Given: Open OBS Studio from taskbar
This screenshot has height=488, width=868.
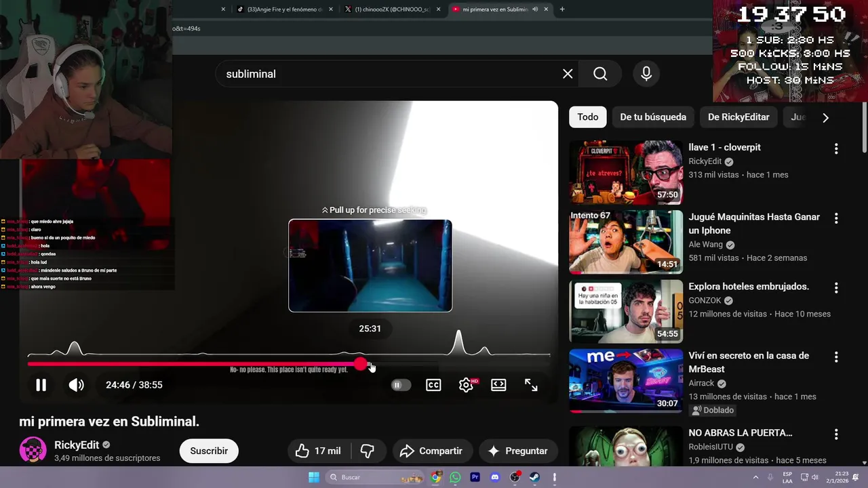Looking at the screenshot, I should [515, 477].
